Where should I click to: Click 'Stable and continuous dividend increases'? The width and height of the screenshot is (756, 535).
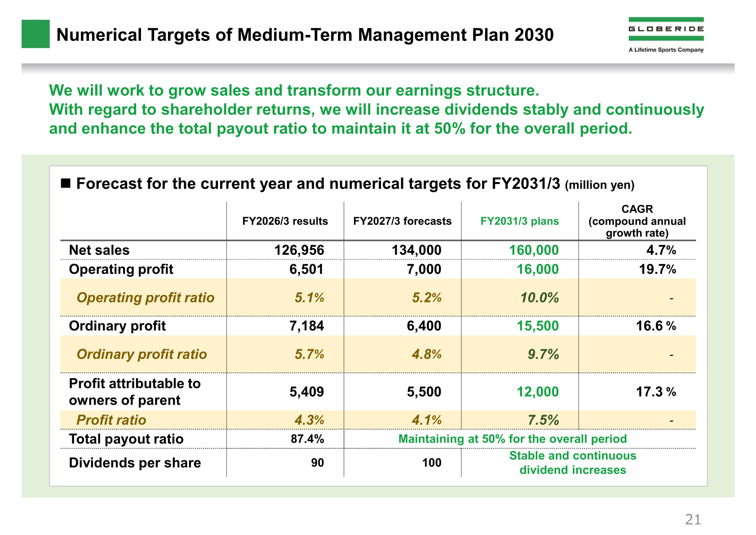[x=573, y=463]
